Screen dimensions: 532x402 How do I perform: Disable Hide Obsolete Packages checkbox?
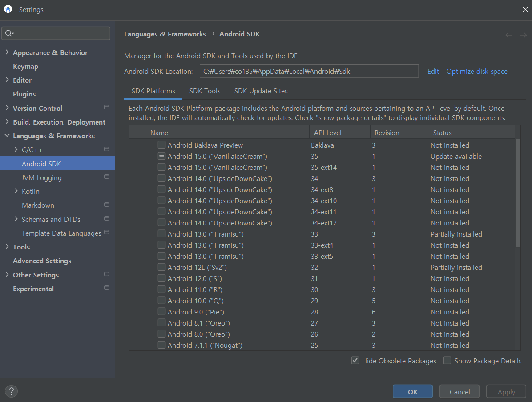tap(355, 360)
